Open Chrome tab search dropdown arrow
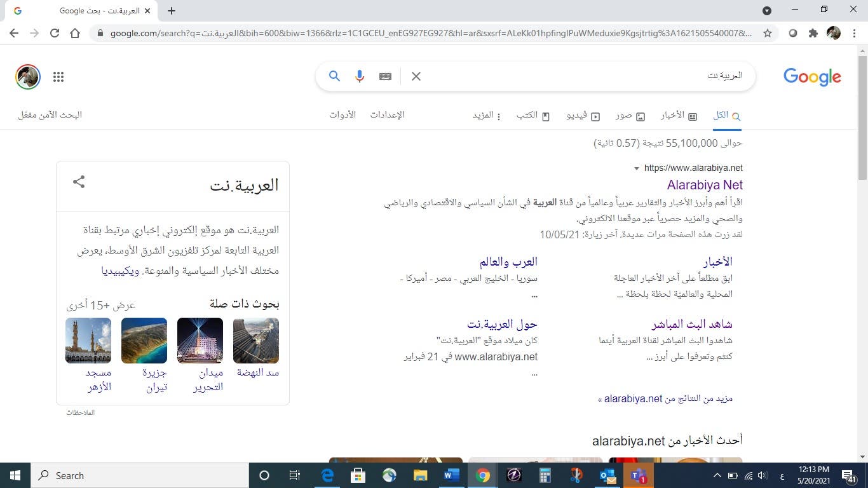868x488 pixels. coord(767,11)
